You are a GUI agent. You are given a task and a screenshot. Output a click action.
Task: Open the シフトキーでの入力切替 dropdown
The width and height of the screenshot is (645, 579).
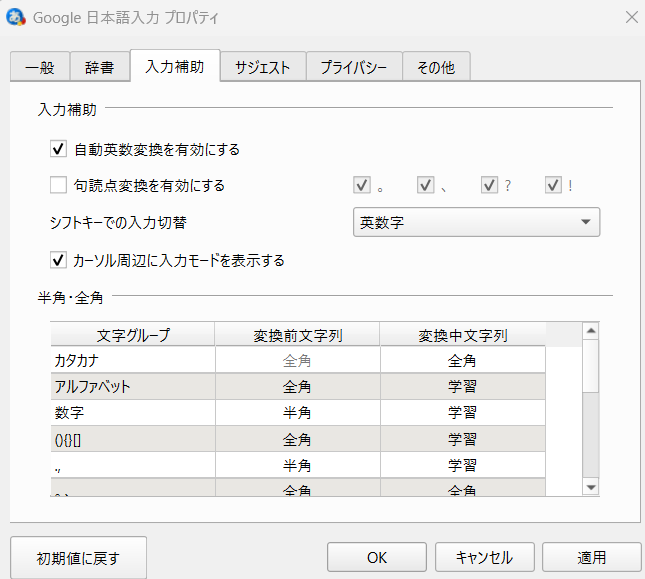(x=476, y=222)
